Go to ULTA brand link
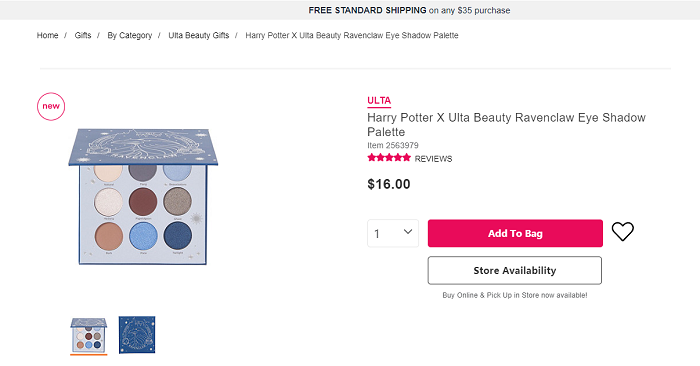The width and height of the screenshot is (700, 366). pos(379,101)
